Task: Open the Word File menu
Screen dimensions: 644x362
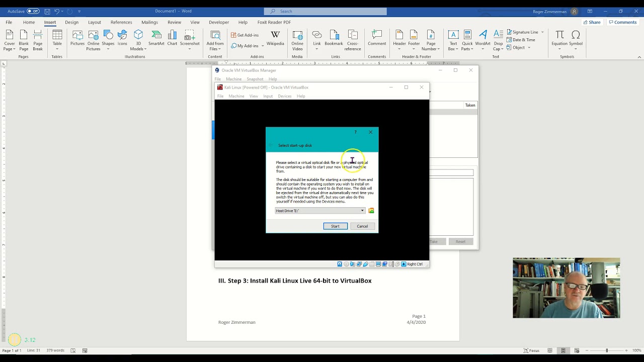Action: pyautogui.click(x=9, y=22)
